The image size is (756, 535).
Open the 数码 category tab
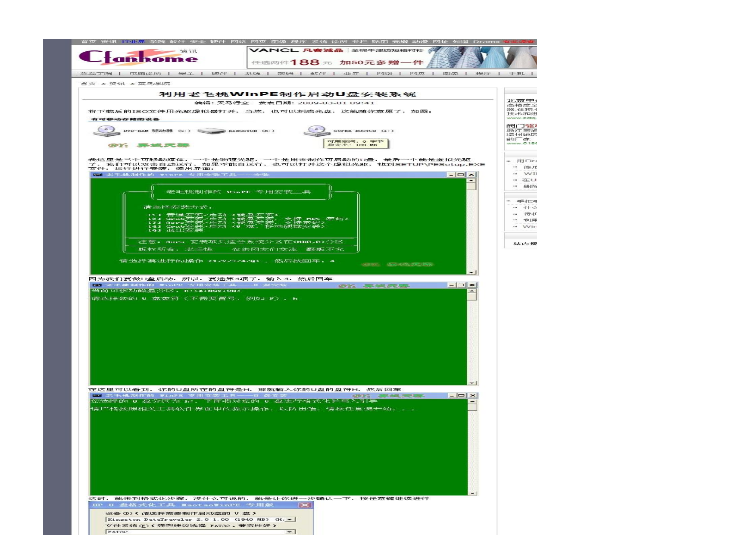click(285, 74)
